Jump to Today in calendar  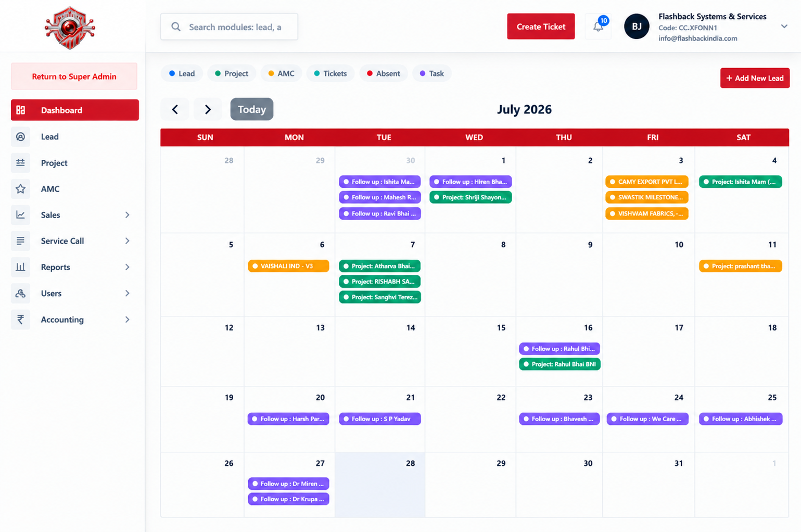(252, 109)
